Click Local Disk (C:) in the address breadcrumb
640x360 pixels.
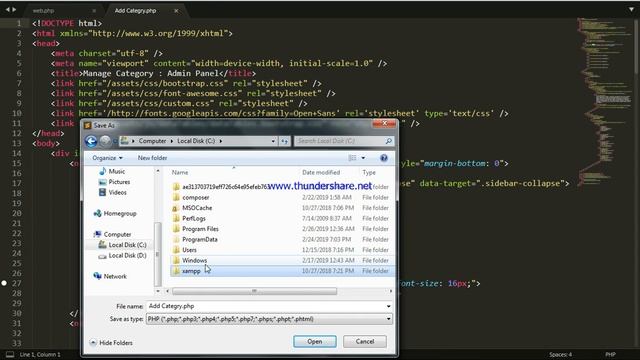[196, 141]
